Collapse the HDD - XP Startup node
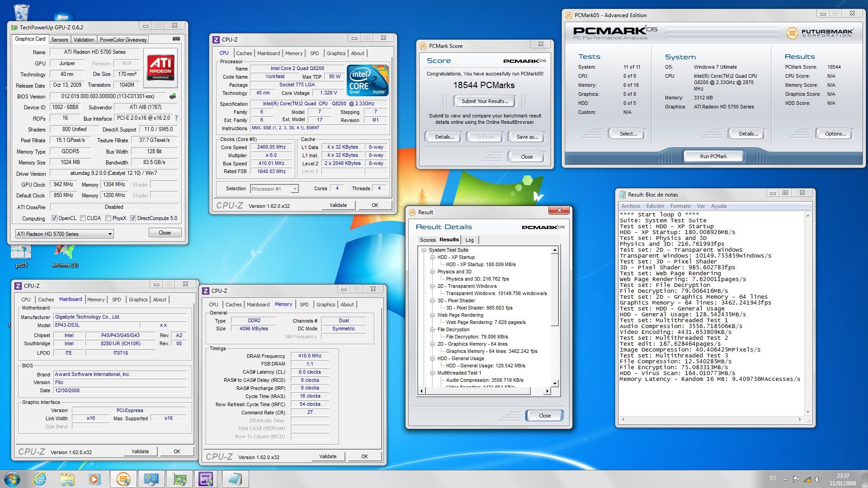868x488 pixels. tap(433, 257)
